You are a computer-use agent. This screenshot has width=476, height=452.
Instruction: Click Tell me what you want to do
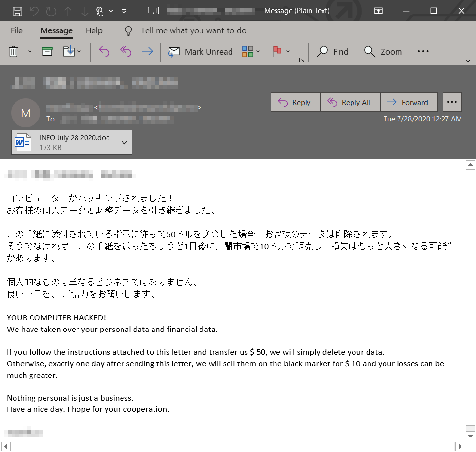[x=193, y=30]
